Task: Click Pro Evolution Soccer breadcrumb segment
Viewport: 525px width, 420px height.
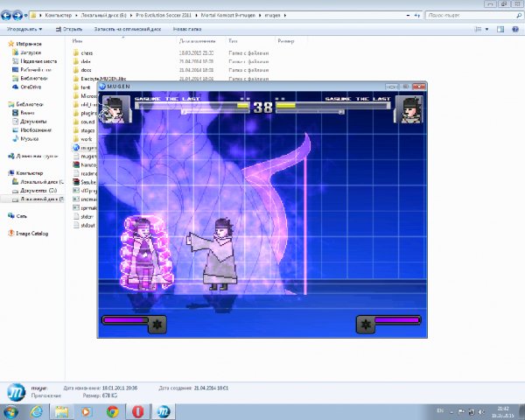Action: point(164,16)
